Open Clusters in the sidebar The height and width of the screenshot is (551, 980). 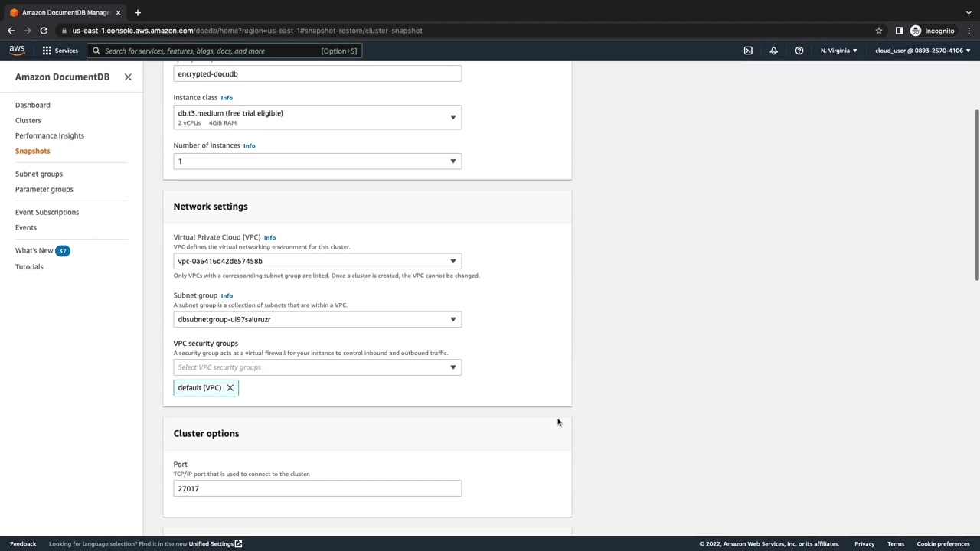(x=28, y=120)
